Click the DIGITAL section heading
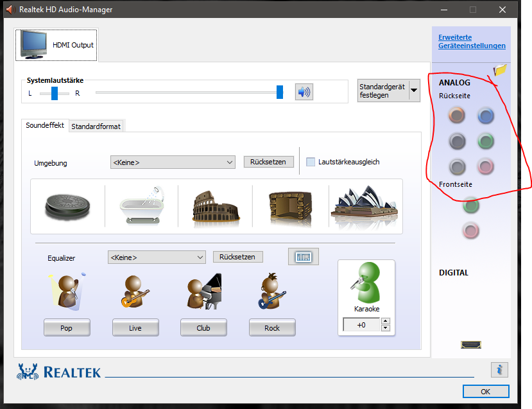The height and width of the screenshot is (409, 532). click(x=454, y=272)
